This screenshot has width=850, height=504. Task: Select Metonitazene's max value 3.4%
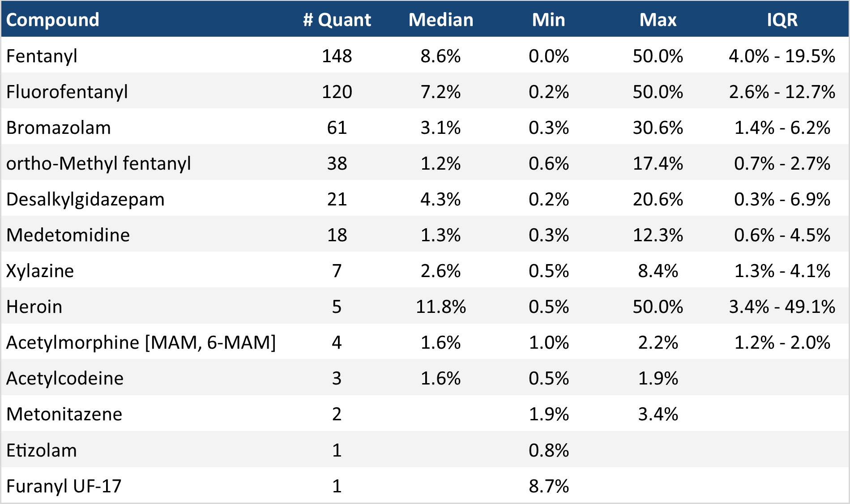pos(658,414)
